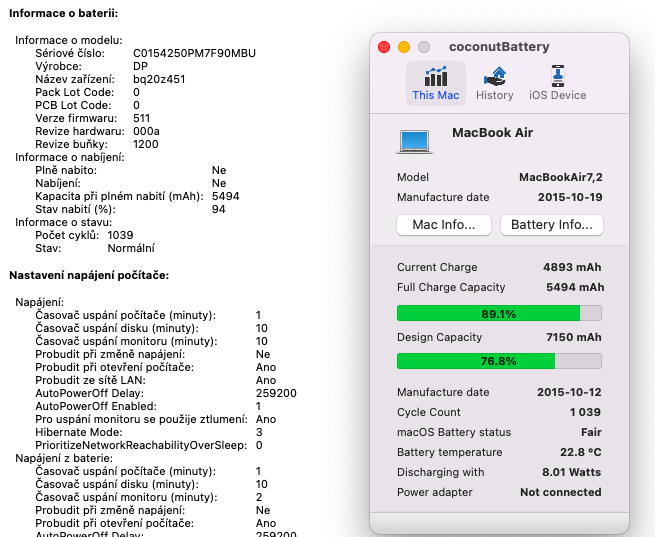Click the MacBook Air laptop icon
Image resolution: width=655 pixels, height=537 pixels.
(x=414, y=142)
